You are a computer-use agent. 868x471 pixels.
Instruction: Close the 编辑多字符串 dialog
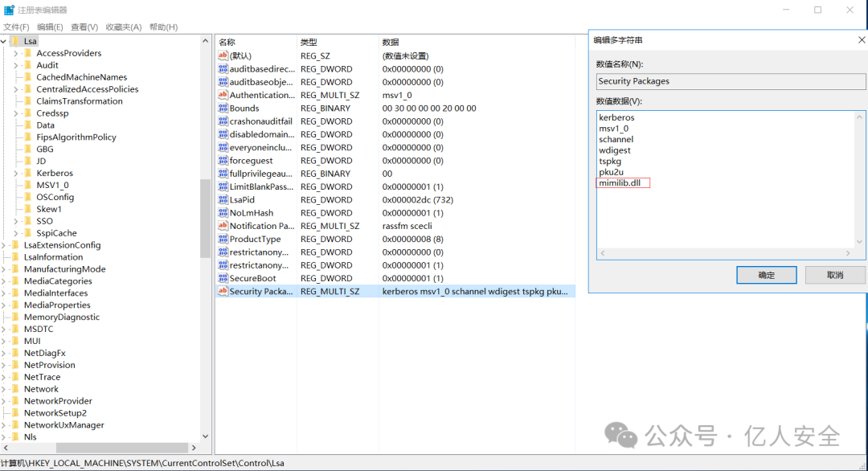tap(862, 40)
